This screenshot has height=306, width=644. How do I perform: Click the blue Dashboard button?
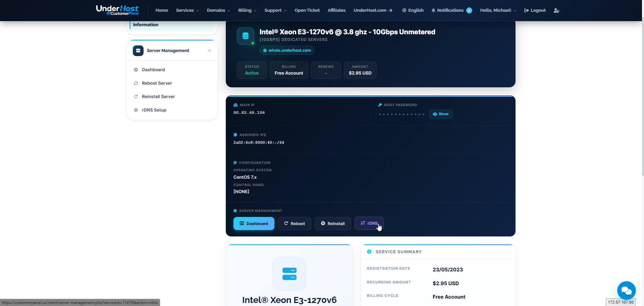coord(254,224)
